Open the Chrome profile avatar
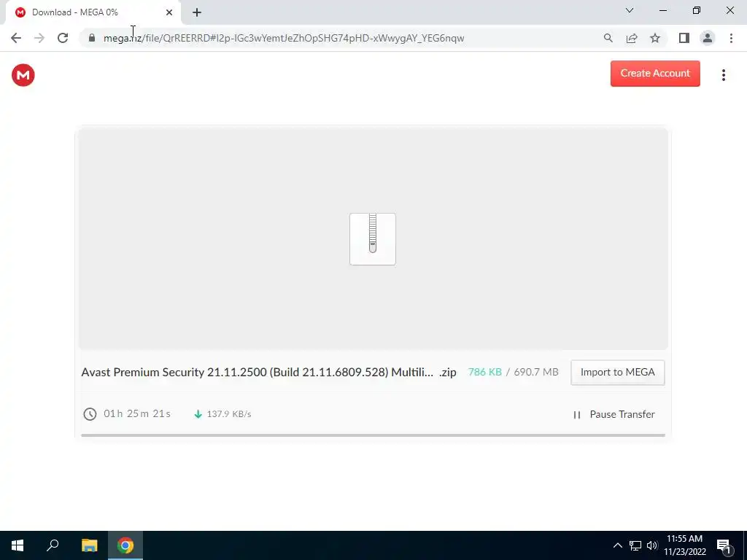The image size is (747, 560). [x=708, y=38]
